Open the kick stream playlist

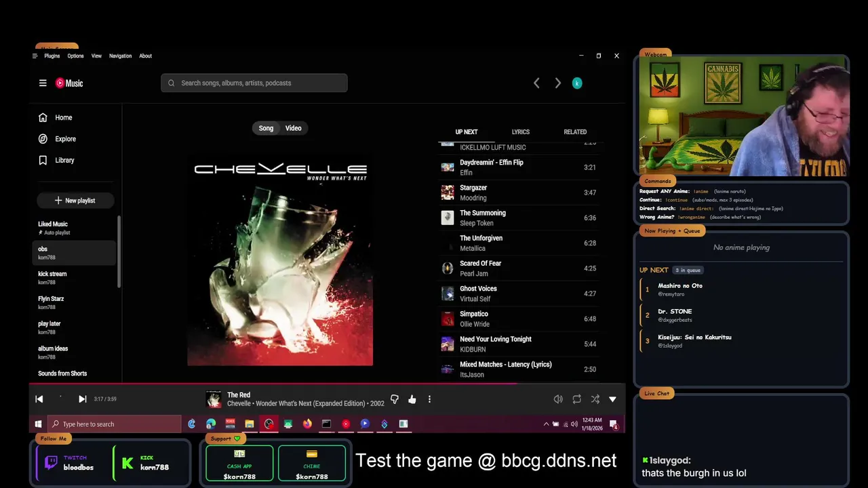(75, 278)
